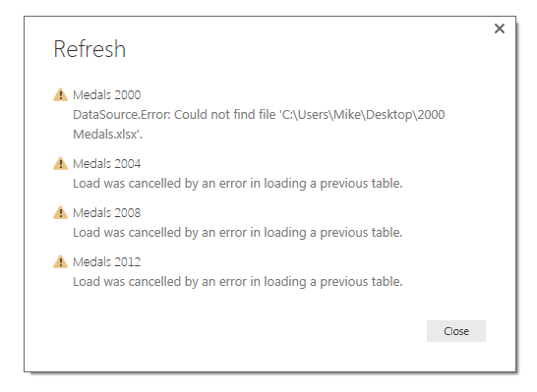Click the warning icon beside Medals 2004
The image size is (537, 392).
click(60, 163)
